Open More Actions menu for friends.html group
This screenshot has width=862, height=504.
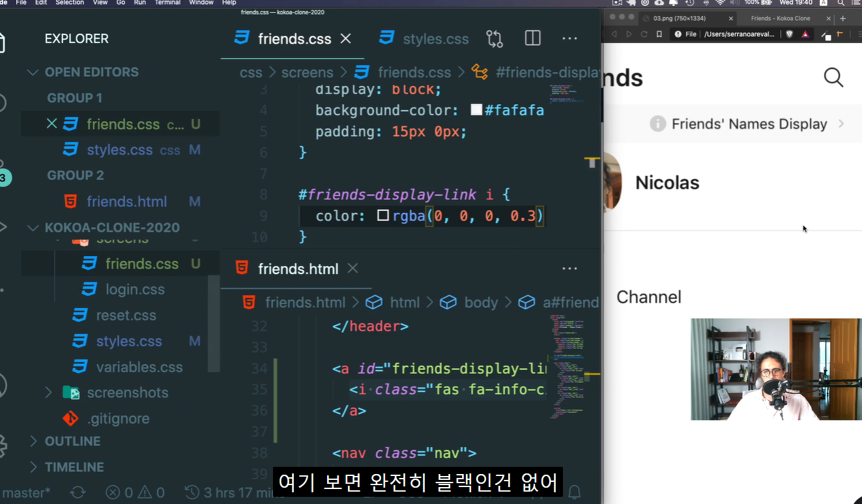click(x=569, y=268)
